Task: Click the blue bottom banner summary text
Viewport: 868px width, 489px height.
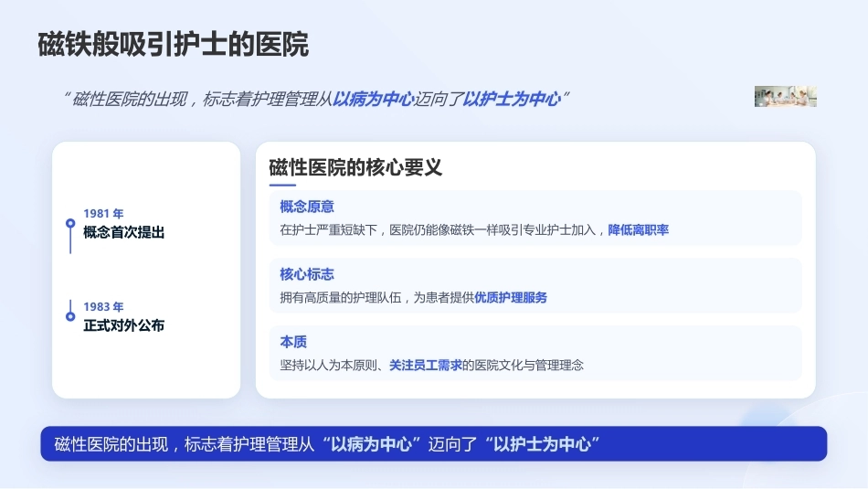Action: 327,444
